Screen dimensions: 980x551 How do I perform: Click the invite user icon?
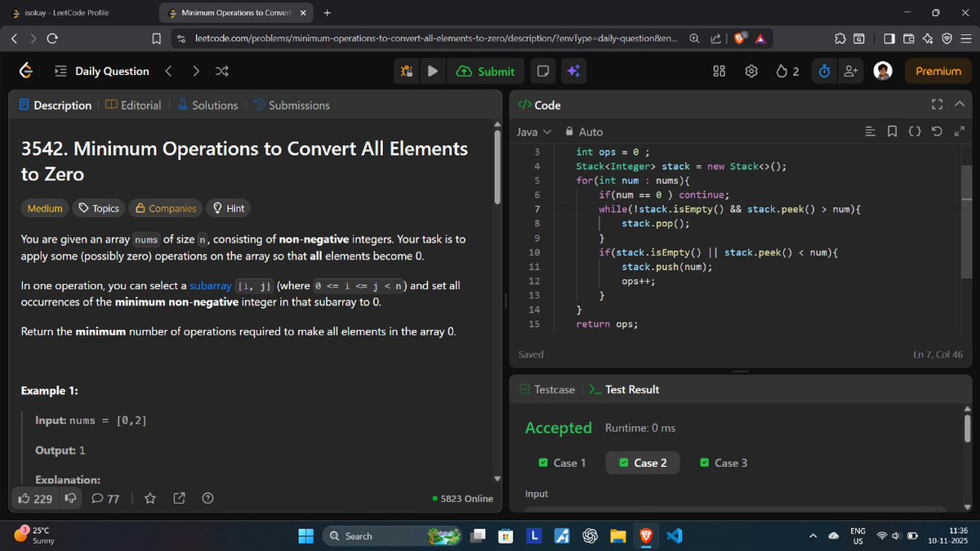tap(851, 71)
